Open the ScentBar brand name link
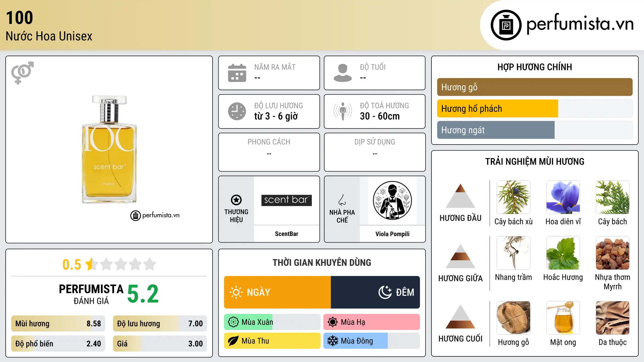Screen dimensions: 644x362 [x=286, y=234]
